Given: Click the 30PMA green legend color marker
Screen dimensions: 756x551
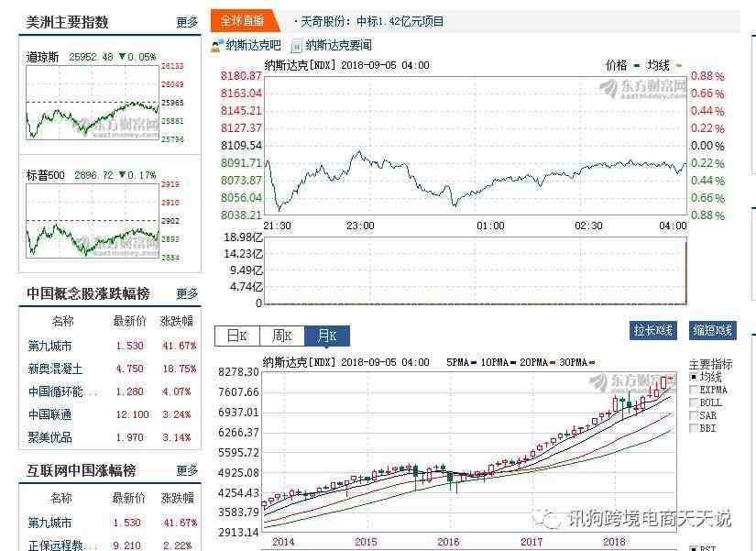Looking at the screenshot, I should [x=592, y=363].
